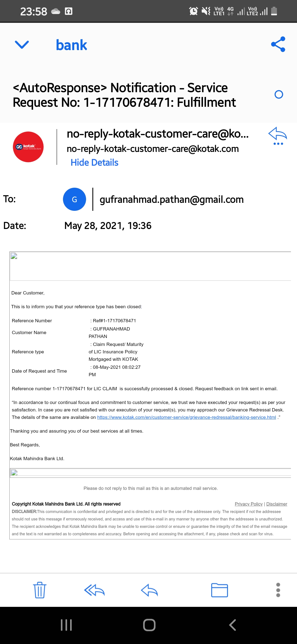The height and width of the screenshot is (644, 297).
Task: Tap the G recipient avatar
Action: tap(74, 199)
